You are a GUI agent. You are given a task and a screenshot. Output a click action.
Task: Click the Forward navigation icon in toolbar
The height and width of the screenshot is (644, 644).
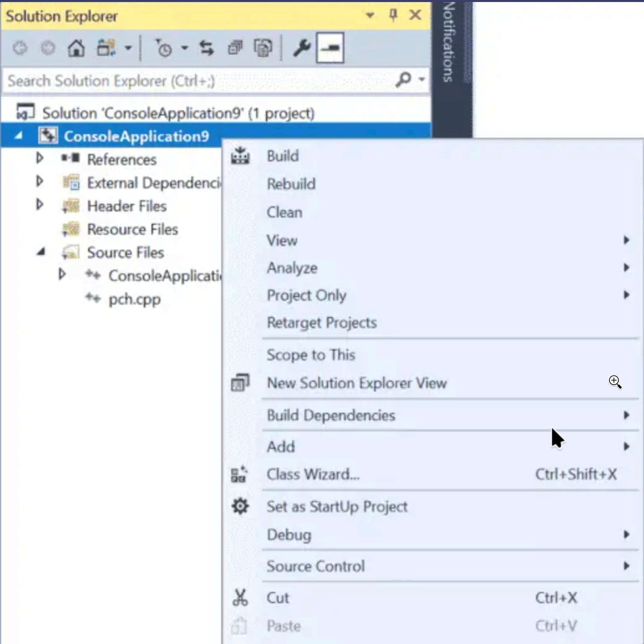tap(48, 48)
